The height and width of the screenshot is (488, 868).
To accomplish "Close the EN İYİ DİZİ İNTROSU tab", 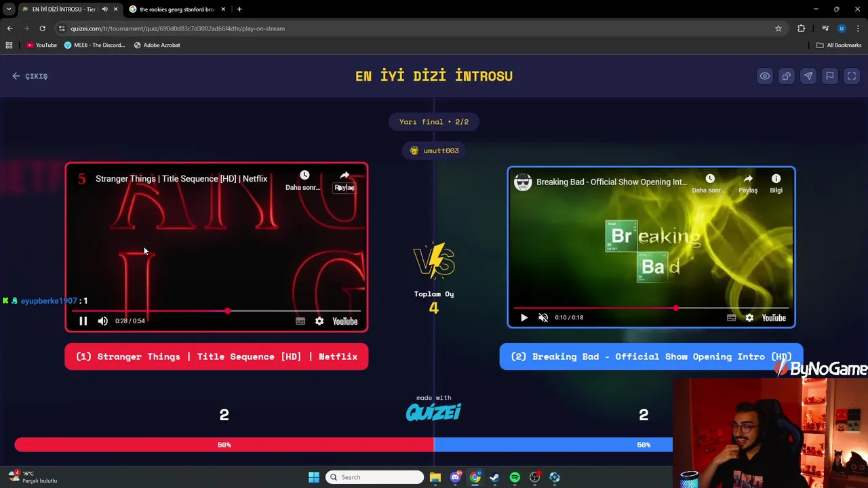I will pyautogui.click(x=115, y=9).
